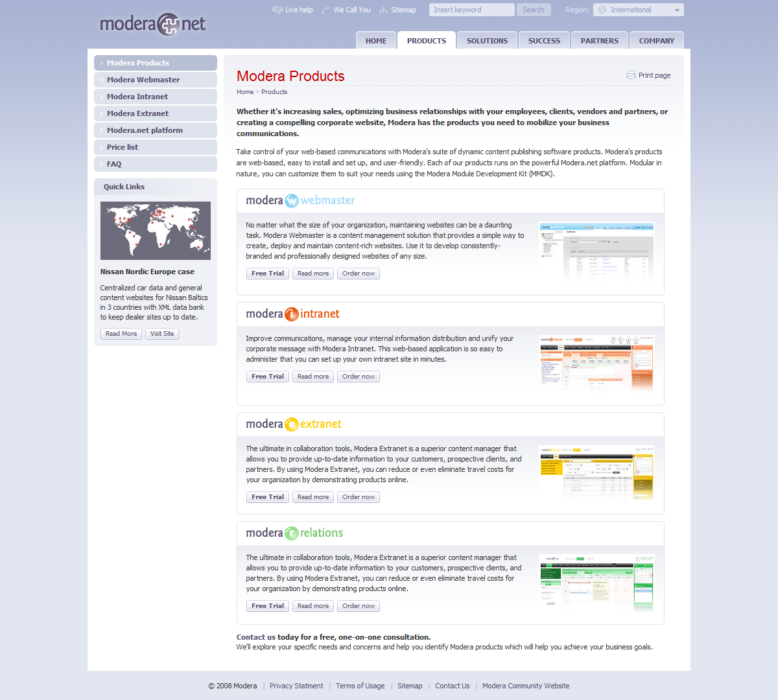Select the PRODUCTS tab
Image resolution: width=778 pixels, height=700 pixels.
pyautogui.click(x=427, y=40)
